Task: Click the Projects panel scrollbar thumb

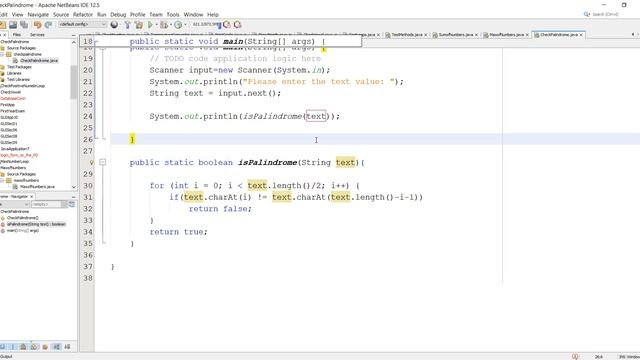Action: pos(73,82)
